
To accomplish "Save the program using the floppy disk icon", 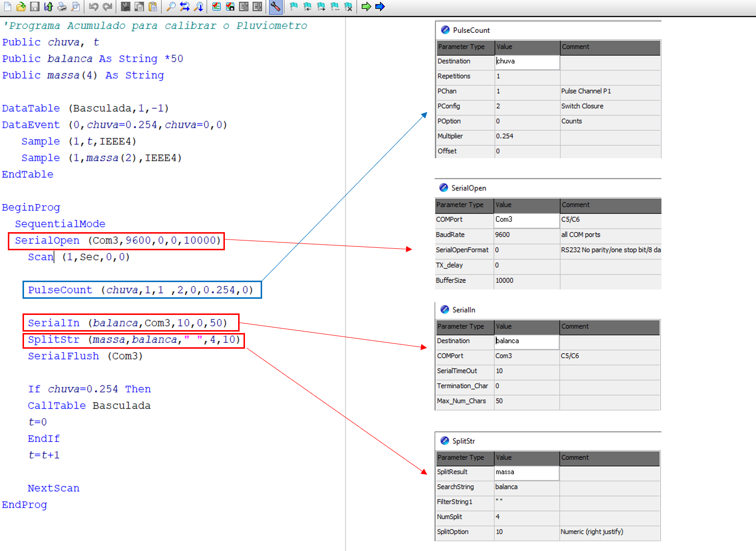I will coord(34,6).
